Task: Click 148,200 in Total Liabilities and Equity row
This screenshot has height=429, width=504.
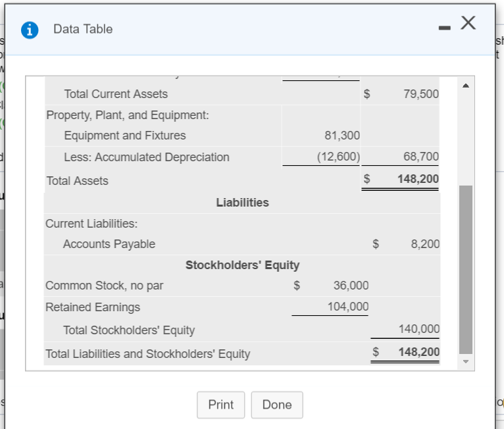Action: [419, 352]
